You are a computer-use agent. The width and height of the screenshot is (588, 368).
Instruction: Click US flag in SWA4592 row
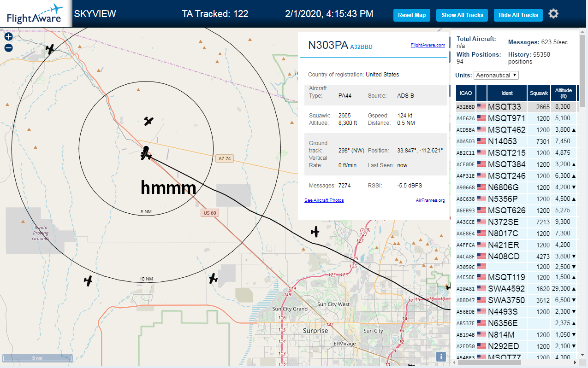[x=481, y=289]
